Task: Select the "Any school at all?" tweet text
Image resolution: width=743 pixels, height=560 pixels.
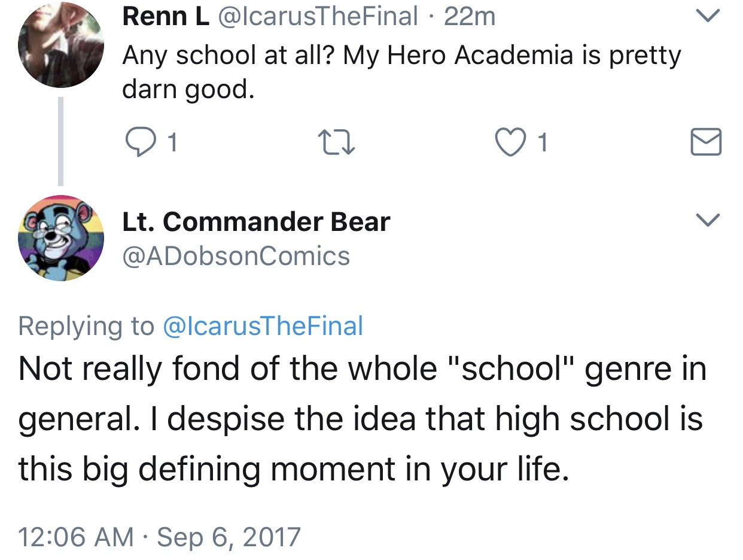Action: pos(401,72)
